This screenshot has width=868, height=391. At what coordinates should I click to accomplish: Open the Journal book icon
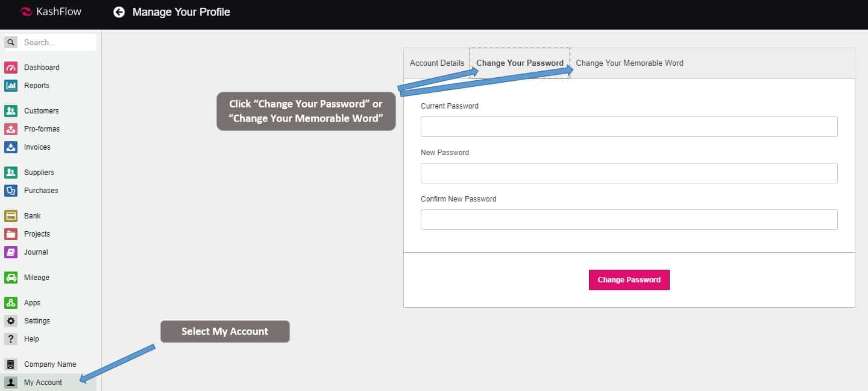tap(11, 252)
